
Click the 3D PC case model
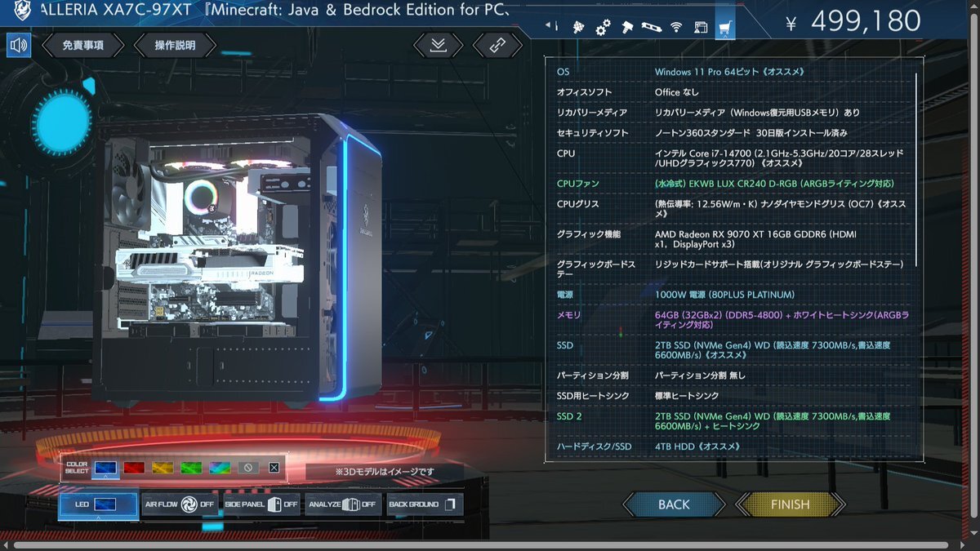coord(237,260)
